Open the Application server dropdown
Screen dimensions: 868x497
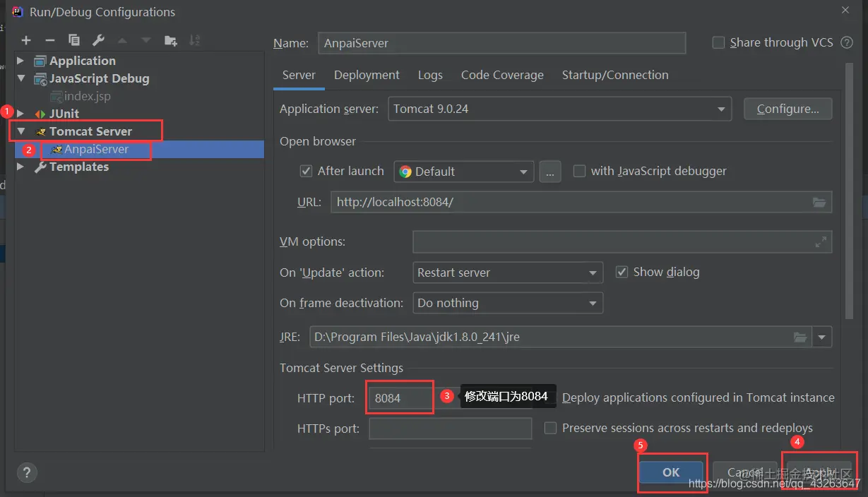559,109
